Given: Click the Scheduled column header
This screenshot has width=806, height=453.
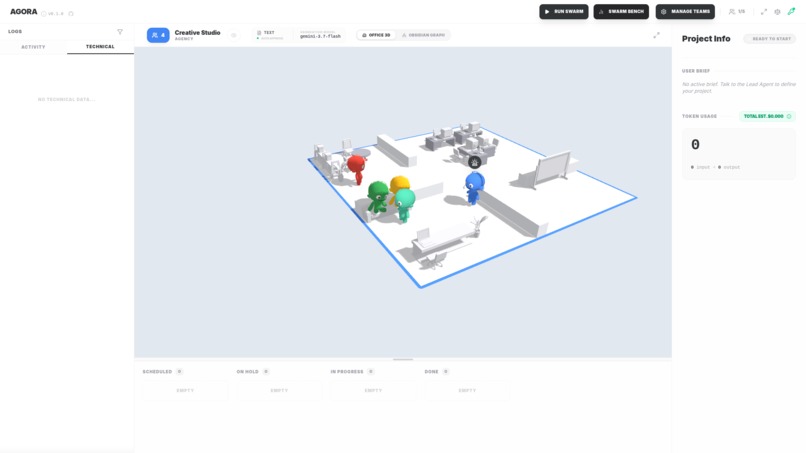Looking at the screenshot, I should 157,371.
